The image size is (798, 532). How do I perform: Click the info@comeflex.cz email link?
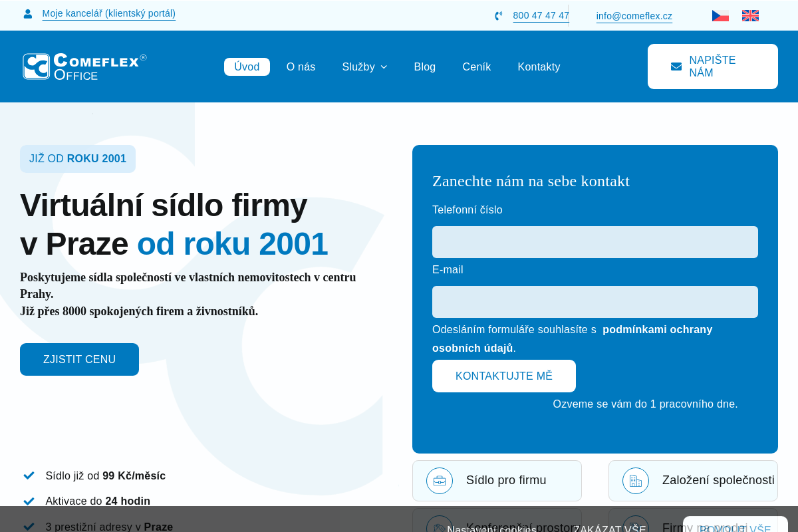[634, 16]
